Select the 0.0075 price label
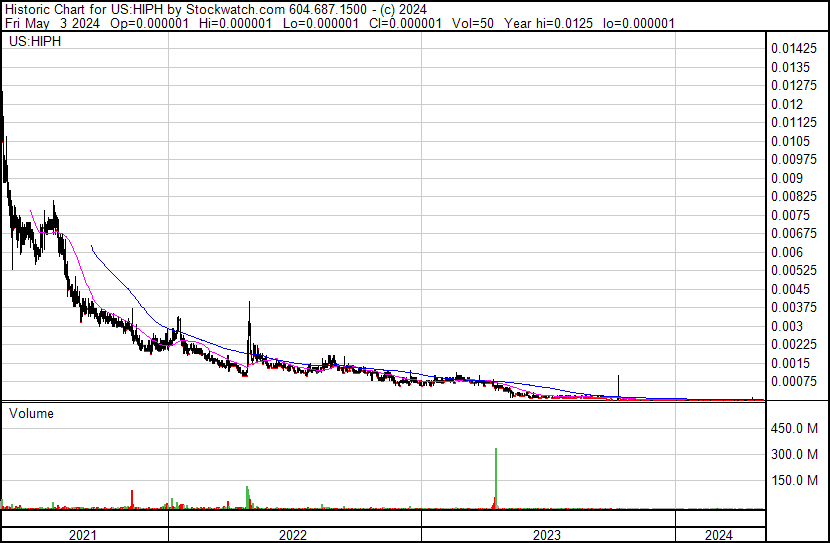Viewport: 830px width, 543px height. (790, 215)
